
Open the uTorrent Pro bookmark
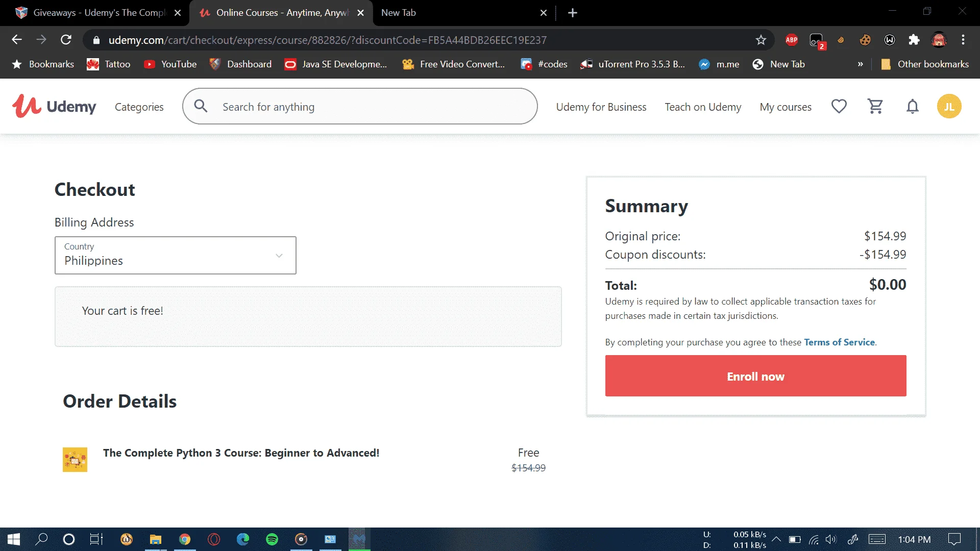point(632,64)
